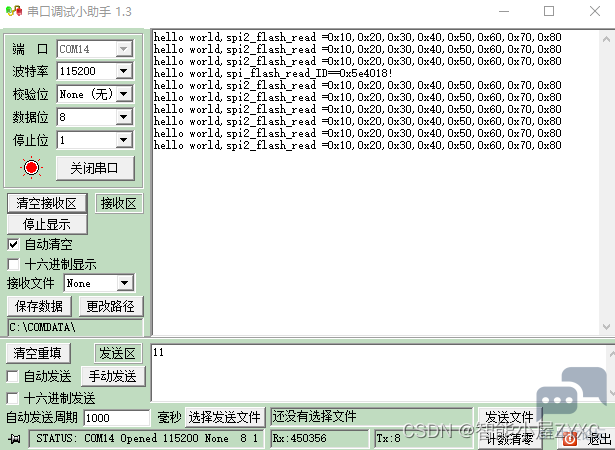Image resolution: width=615 pixels, height=450 pixels.
Task: Toggle the 十六进制发送 checkbox
Action: click(x=12, y=398)
